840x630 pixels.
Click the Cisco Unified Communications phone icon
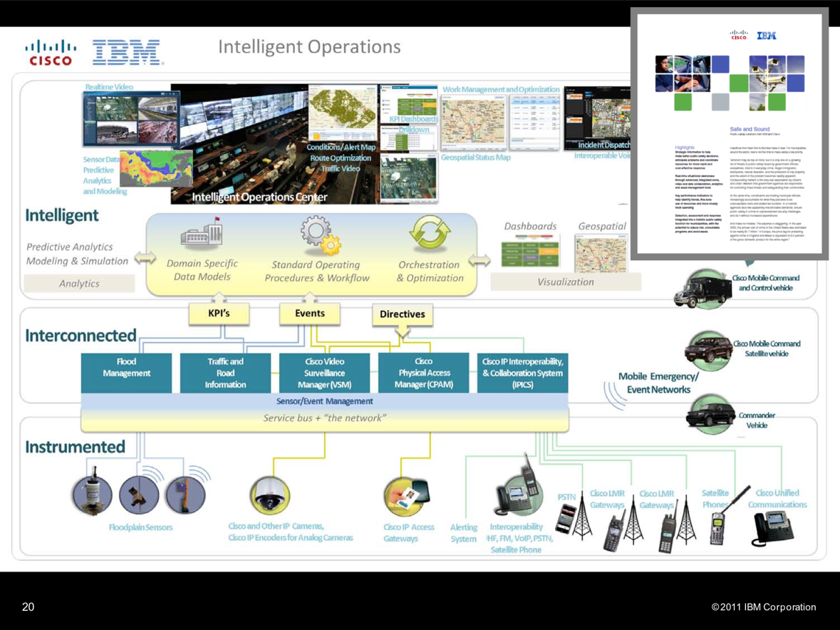pyautogui.click(x=774, y=527)
